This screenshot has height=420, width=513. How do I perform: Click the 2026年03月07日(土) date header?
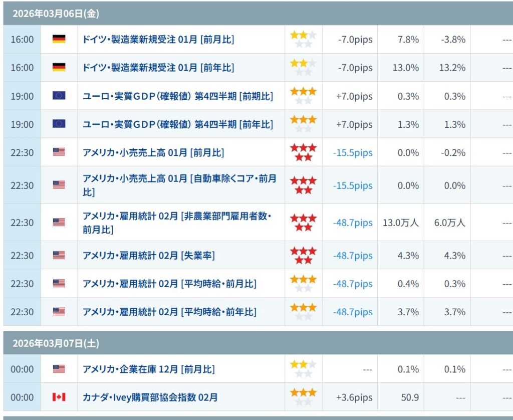[x=56, y=343]
